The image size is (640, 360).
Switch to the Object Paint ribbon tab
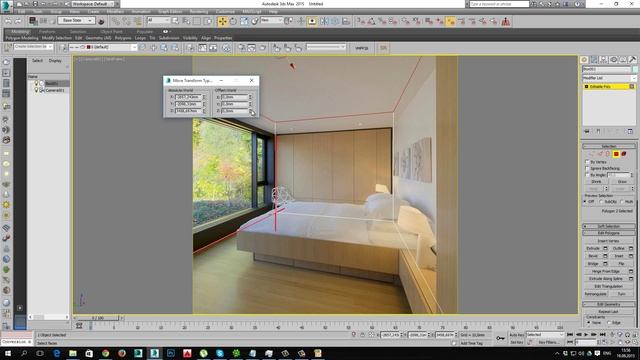111,31
